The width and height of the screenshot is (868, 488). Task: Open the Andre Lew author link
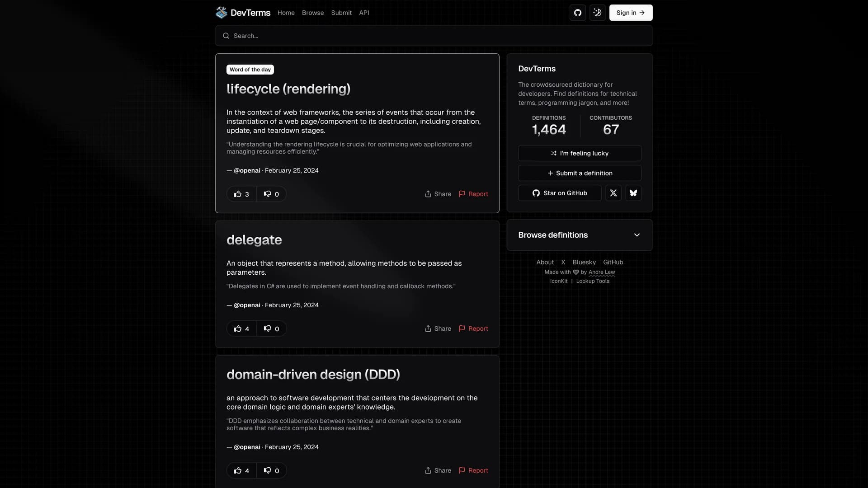[x=601, y=272]
